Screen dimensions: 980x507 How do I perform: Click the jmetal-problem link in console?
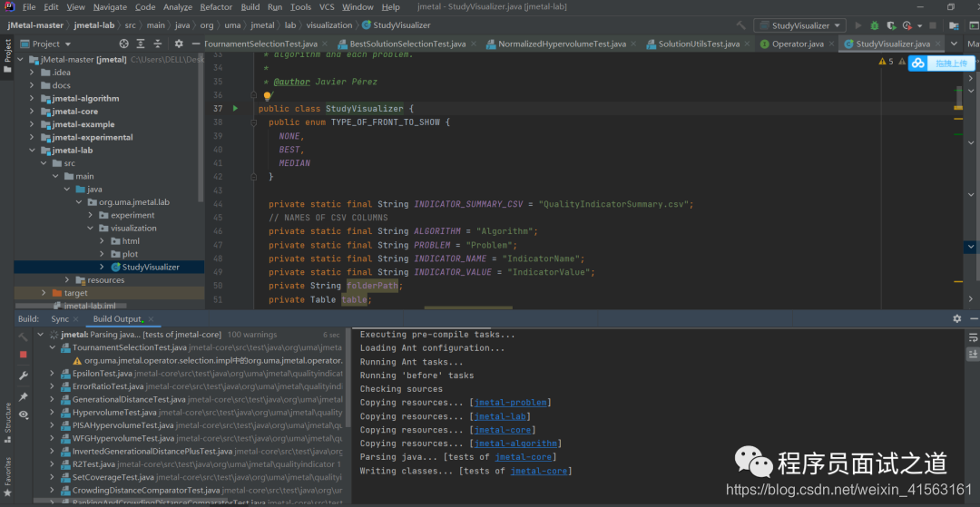point(510,403)
